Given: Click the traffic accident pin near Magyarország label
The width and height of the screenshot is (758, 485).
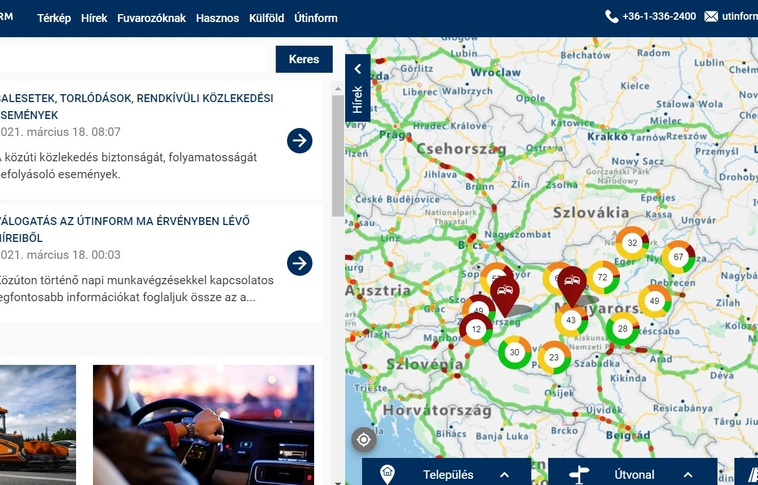Looking at the screenshot, I should (572, 283).
